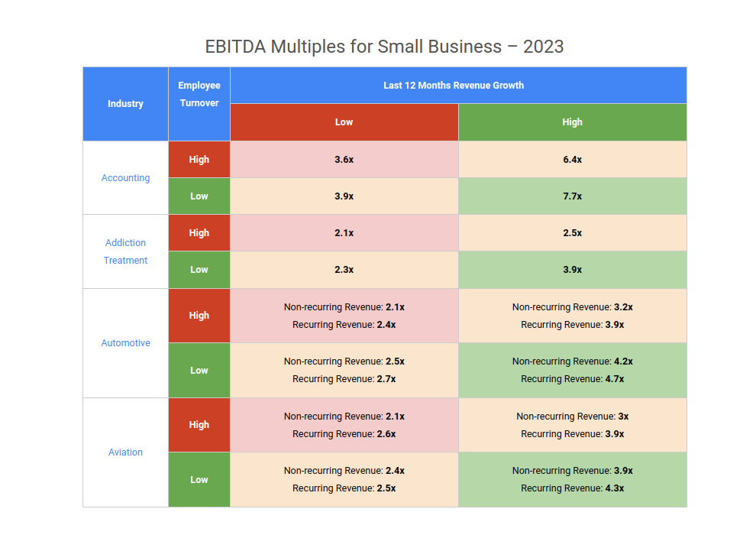This screenshot has height=535, width=756.
Task: Click the Non-recurring Revenue 3.2x text
Action: pos(572,307)
